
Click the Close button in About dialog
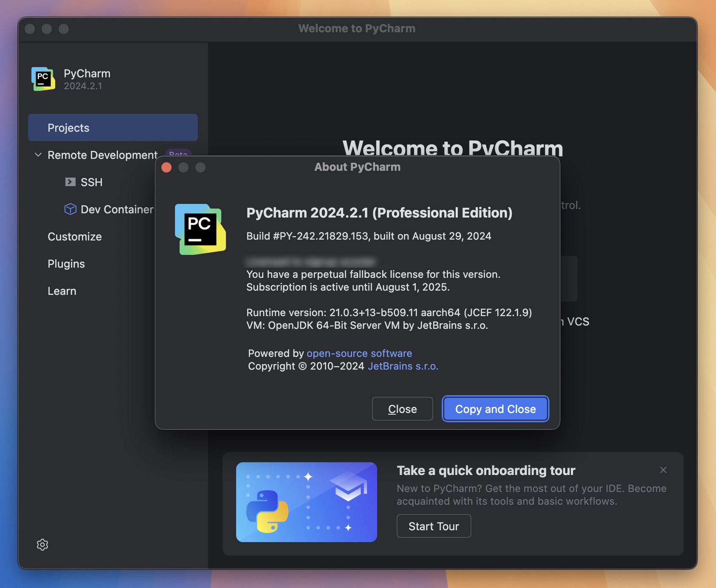coord(402,409)
